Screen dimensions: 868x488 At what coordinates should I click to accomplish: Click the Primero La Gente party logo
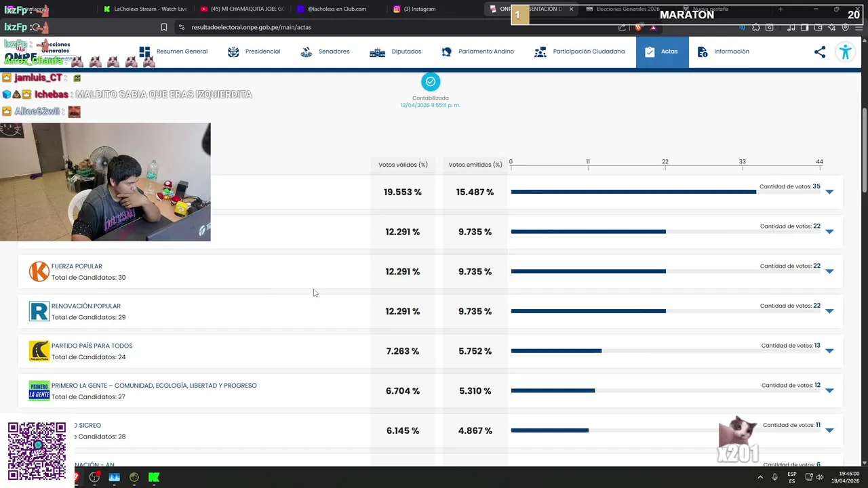[39, 391]
